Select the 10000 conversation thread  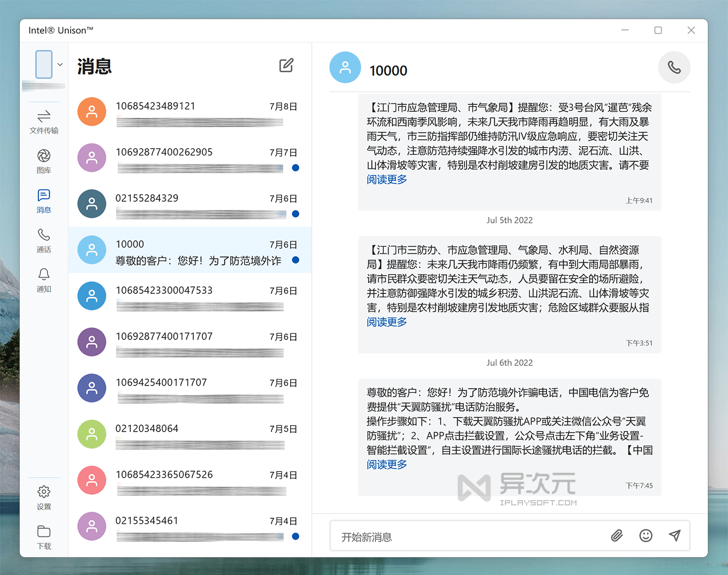(x=190, y=250)
